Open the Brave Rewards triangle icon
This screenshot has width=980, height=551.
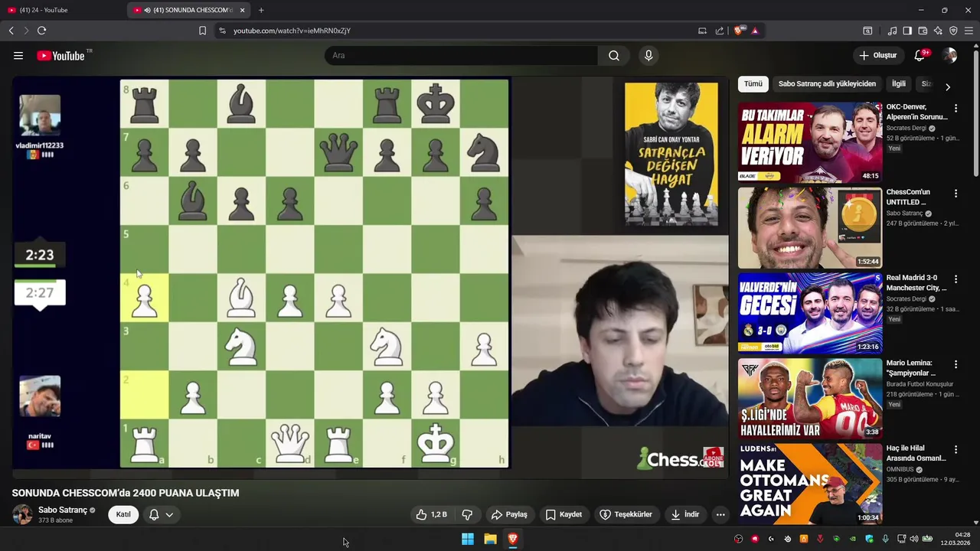tap(754, 31)
